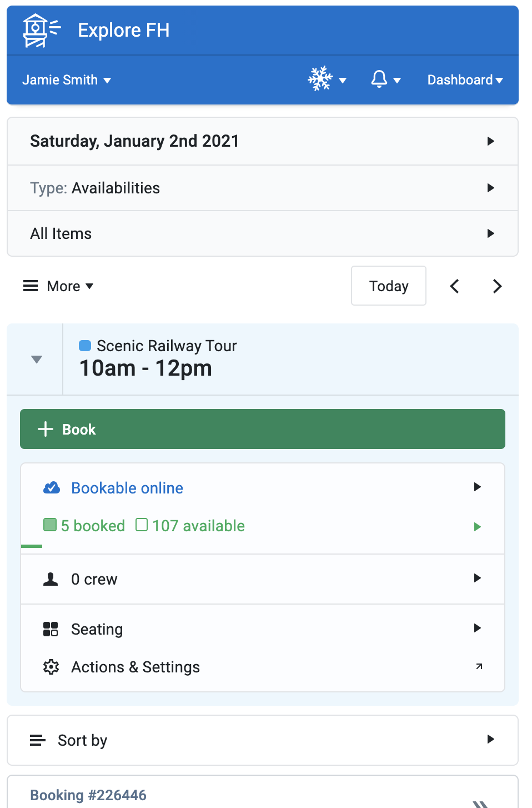Click the Seating grid icon
The height and width of the screenshot is (808, 532).
click(x=51, y=629)
